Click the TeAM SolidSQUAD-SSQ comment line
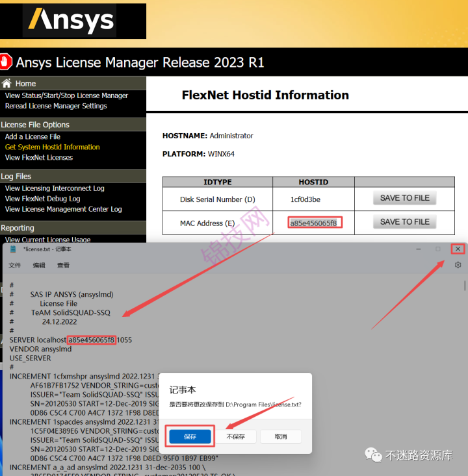 point(70,312)
